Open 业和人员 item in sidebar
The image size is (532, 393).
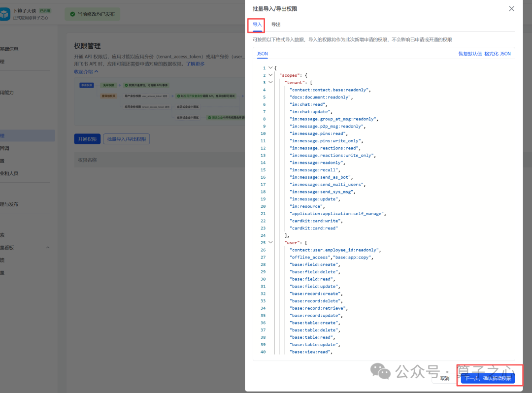click(x=9, y=174)
